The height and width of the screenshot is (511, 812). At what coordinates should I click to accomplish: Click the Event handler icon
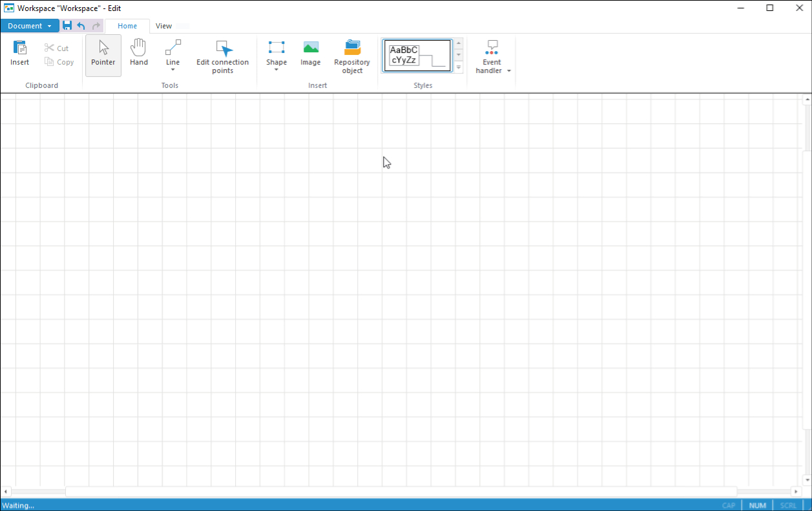coord(492,48)
